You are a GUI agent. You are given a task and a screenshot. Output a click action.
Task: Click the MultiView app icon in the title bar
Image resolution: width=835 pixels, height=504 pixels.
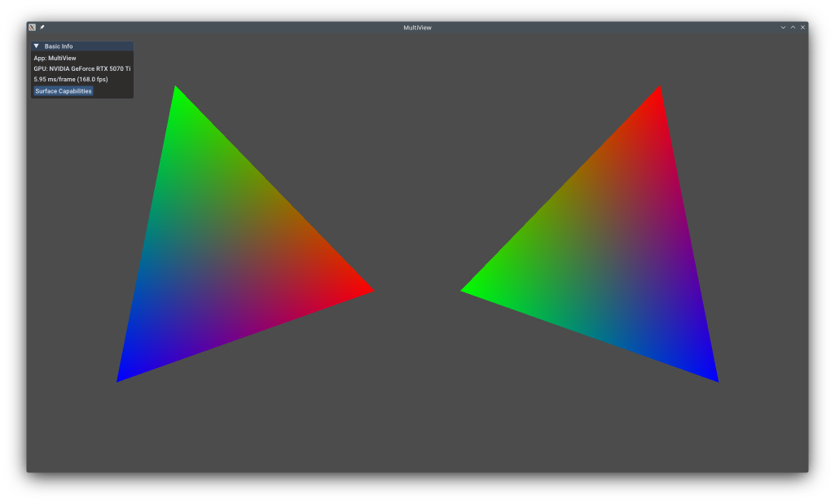(x=31, y=26)
